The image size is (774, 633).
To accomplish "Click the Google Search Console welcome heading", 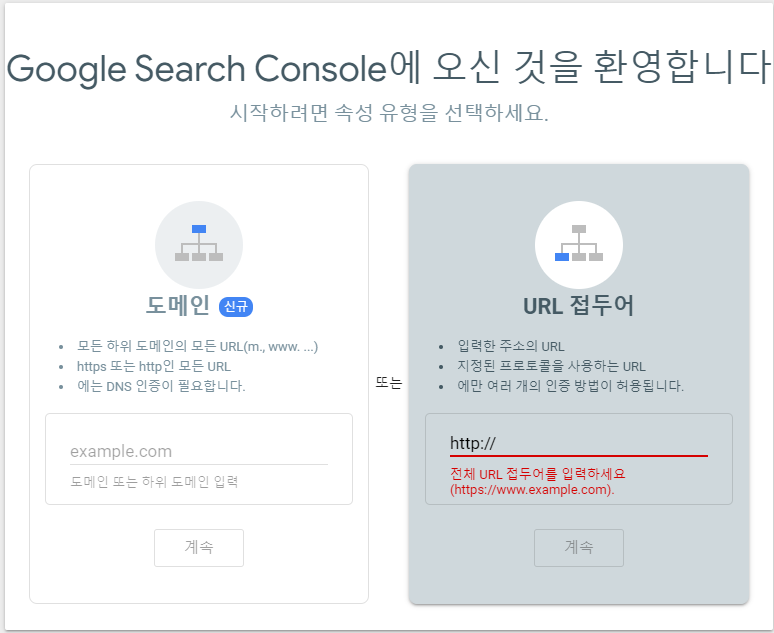I will [389, 68].
